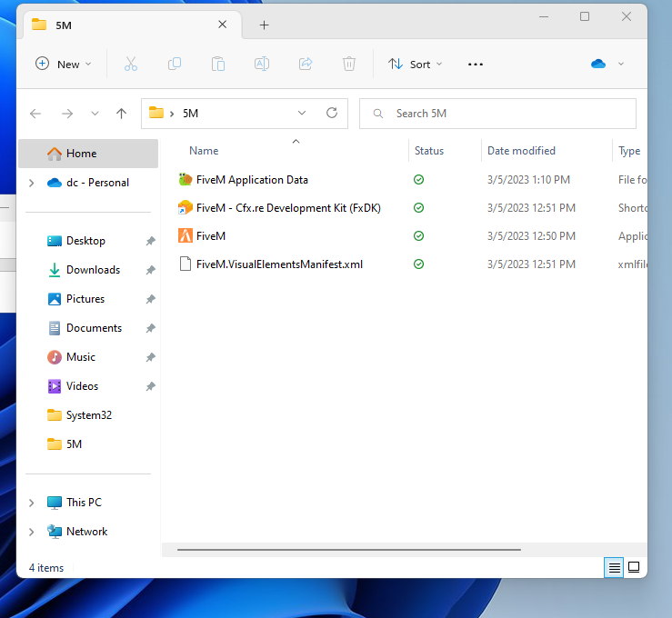Switch to large icons view layout
This screenshot has width=672, height=618.
click(634, 567)
